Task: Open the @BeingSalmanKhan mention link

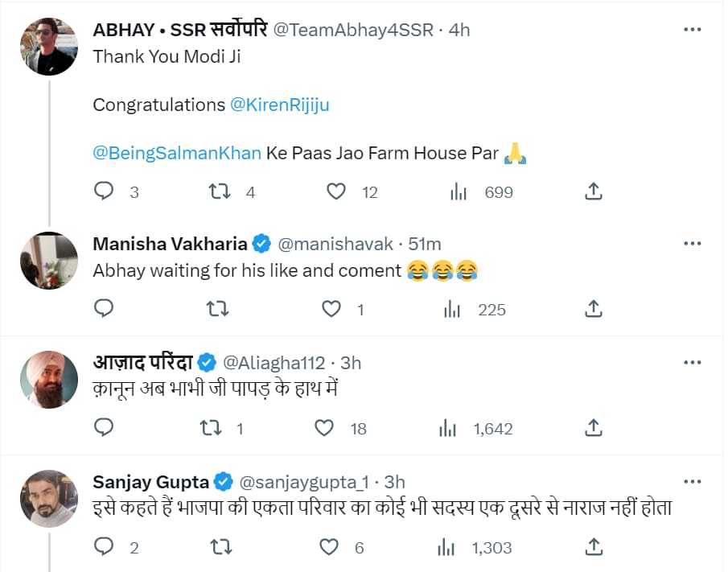Action: click(x=177, y=153)
